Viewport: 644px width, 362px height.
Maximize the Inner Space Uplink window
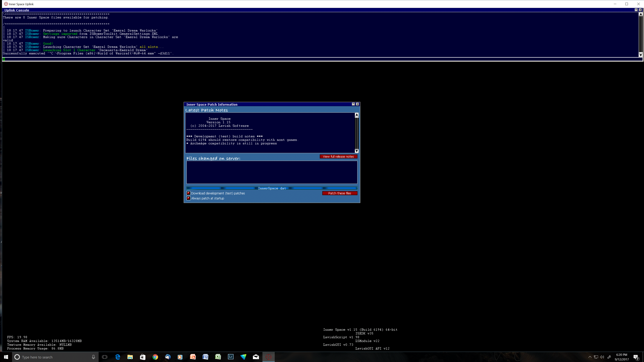[627, 4]
